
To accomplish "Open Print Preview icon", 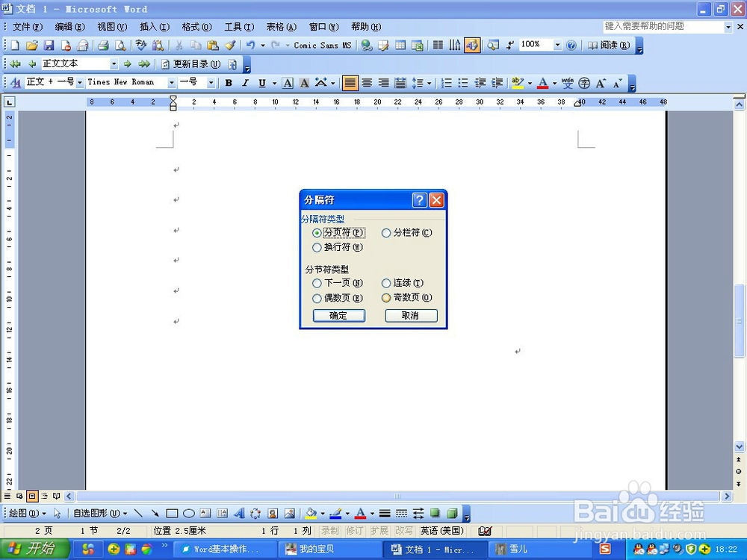I will 120,46.
